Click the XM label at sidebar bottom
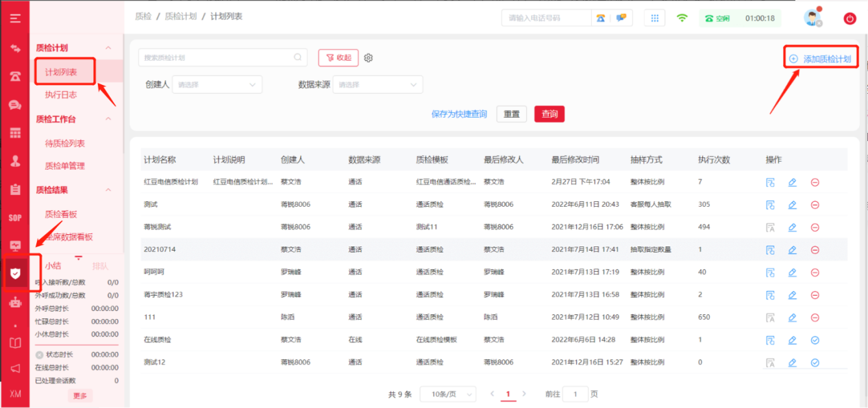The width and height of the screenshot is (868, 408). [x=14, y=394]
